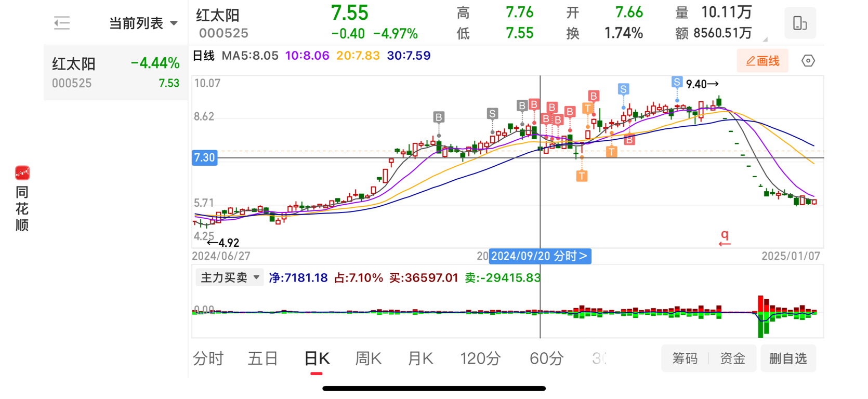Tap MA5:8.05 moving average label
The image size is (868, 399).
click(250, 56)
